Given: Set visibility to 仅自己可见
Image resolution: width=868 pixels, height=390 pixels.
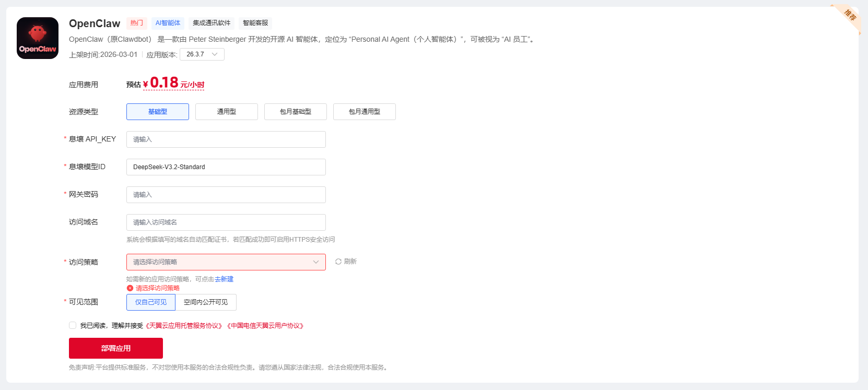Looking at the screenshot, I should pyautogui.click(x=151, y=302).
